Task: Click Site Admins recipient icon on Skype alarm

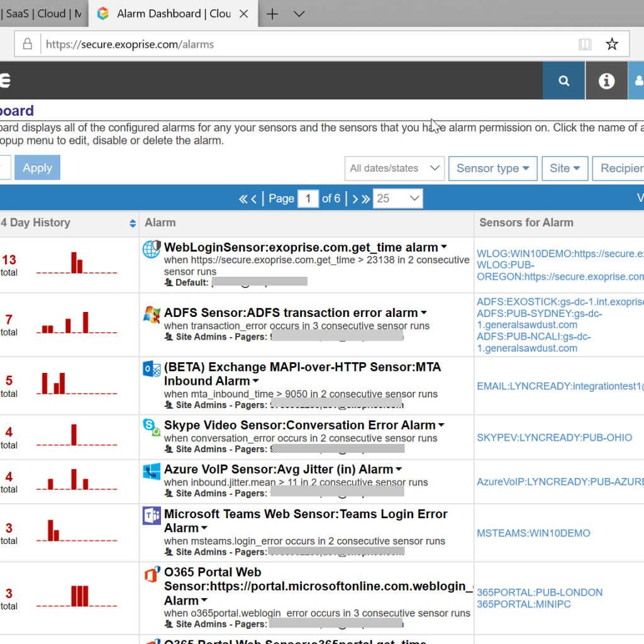Action: (169, 449)
